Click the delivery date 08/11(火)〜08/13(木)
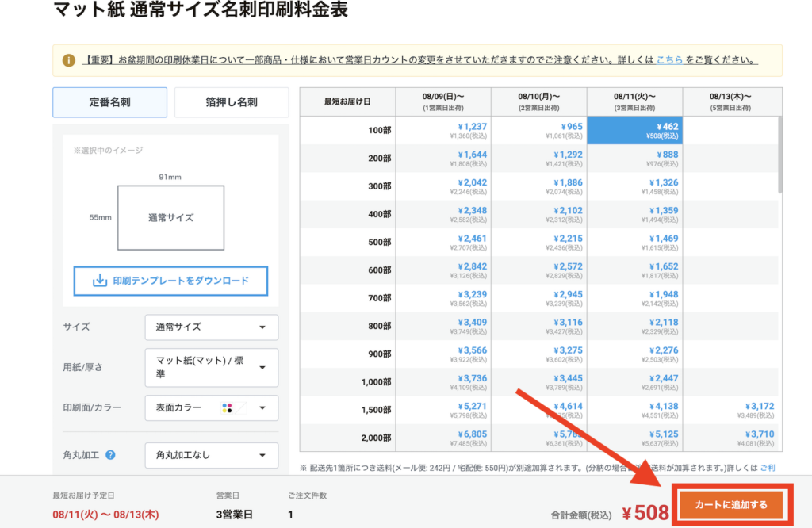This screenshot has height=528, width=812. pyautogui.click(x=105, y=515)
